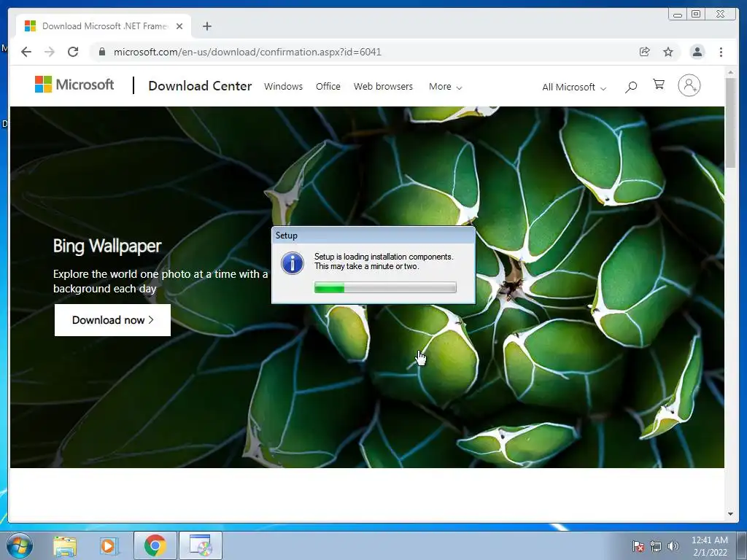
Task: Click the Bing Wallpaper heading
Action: tap(107, 246)
